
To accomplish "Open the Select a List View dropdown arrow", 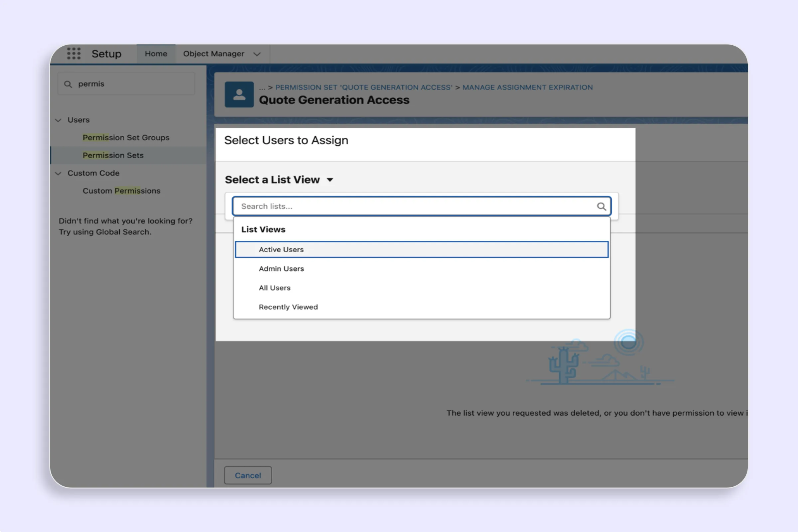I will click(330, 180).
